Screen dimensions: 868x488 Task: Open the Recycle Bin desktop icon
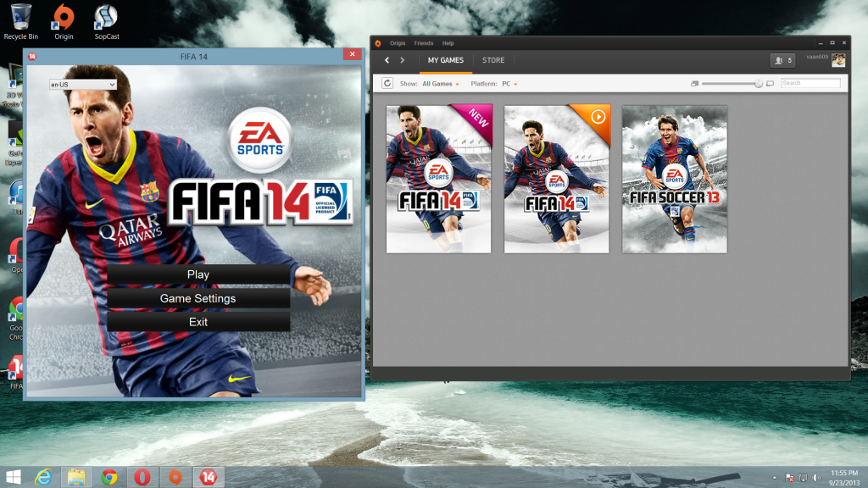click(20, 21)
